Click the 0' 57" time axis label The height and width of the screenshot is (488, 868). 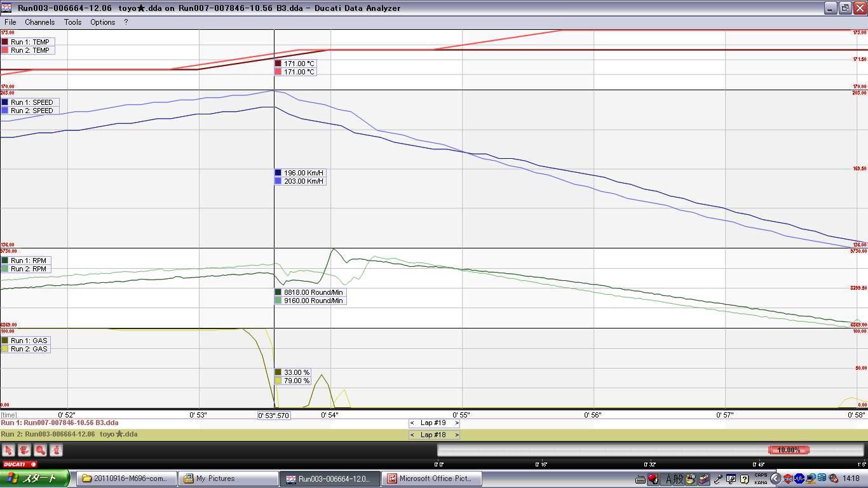click(725, 415)
